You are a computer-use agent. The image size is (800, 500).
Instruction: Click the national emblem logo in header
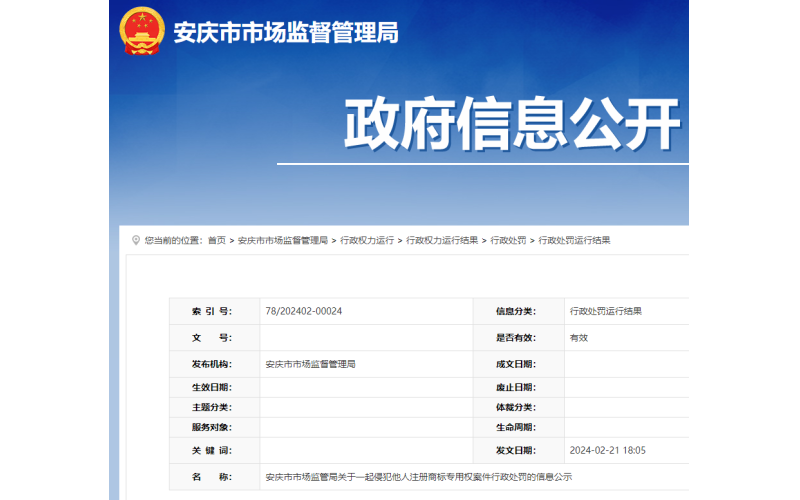point(141,32)
